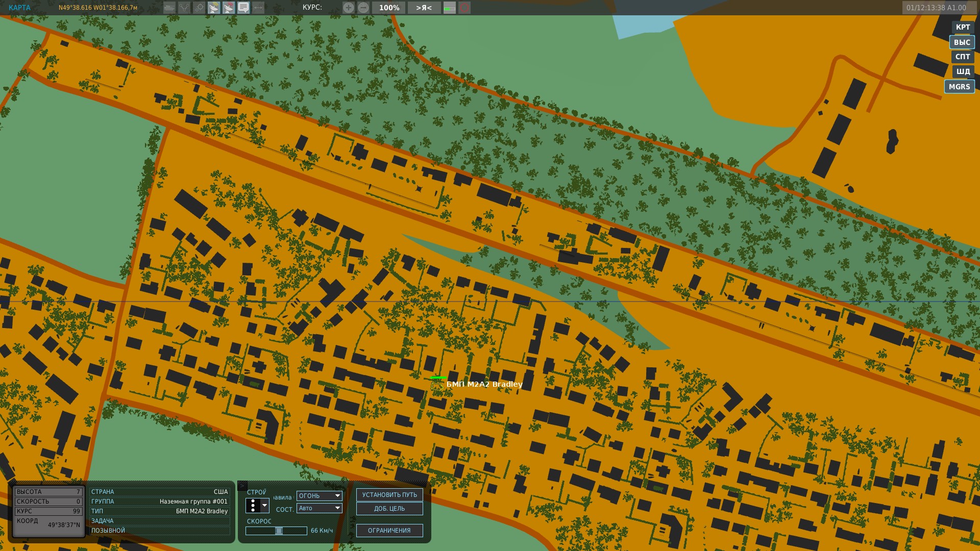Click the center on me >Я< button

tap(424, 8)
